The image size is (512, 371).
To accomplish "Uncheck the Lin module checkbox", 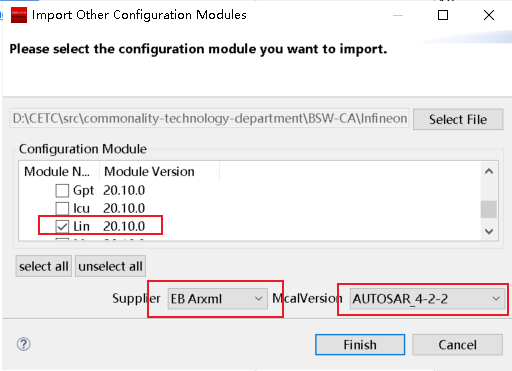I will [62, 227].
